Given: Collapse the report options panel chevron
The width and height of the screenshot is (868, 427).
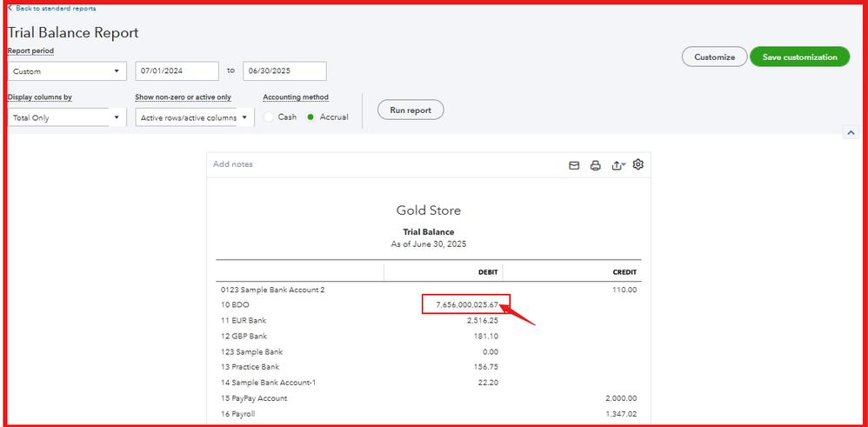Looking at the screenshot, I should 850,133.
